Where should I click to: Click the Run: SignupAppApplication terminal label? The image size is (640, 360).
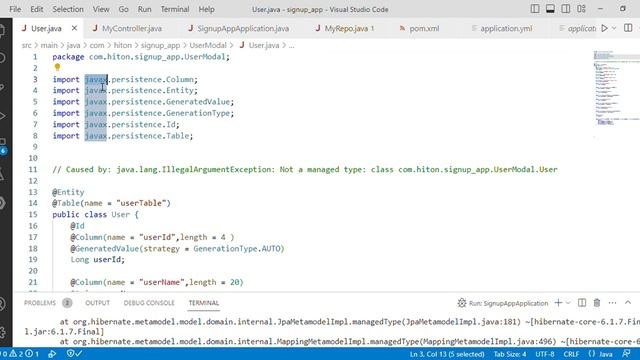[503, 303]
